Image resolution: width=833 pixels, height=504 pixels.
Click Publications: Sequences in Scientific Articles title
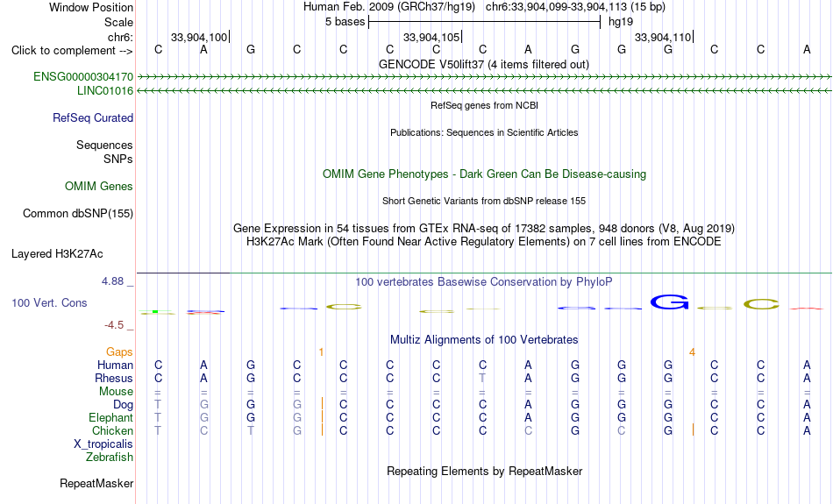[484, 132]
